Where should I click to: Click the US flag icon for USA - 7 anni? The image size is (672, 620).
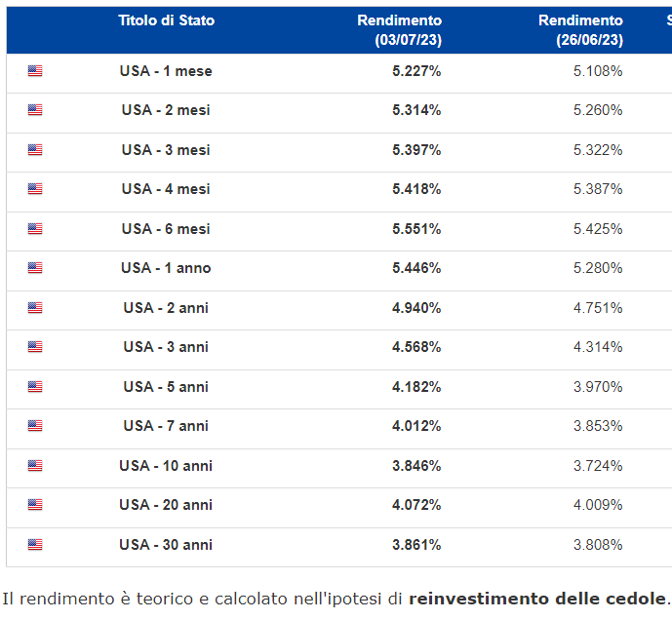coord(35,426)
